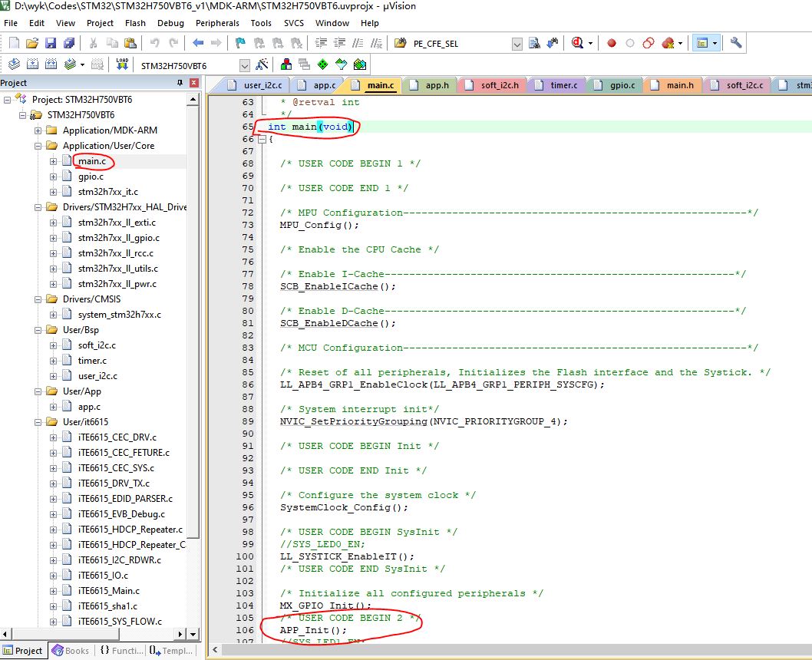Click the Rebuild all target files icon
Screen dimensions: 812x660
click(51, 64)
